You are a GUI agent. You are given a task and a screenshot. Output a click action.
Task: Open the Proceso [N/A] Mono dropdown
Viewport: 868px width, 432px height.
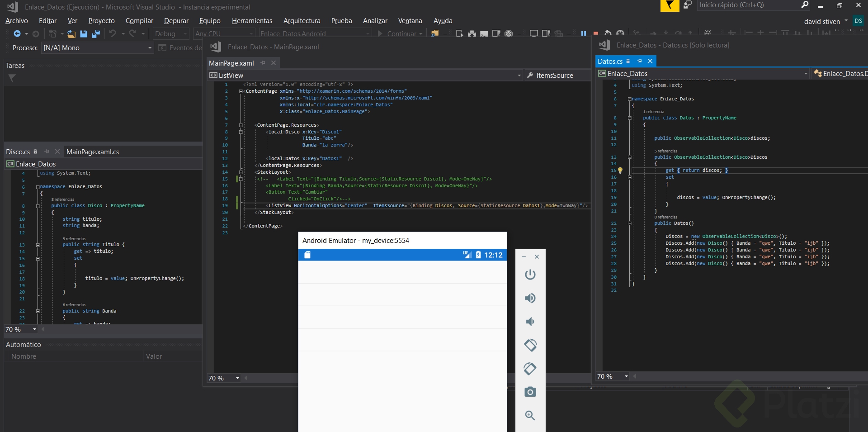pyautogui.click(x=150, y=48)
